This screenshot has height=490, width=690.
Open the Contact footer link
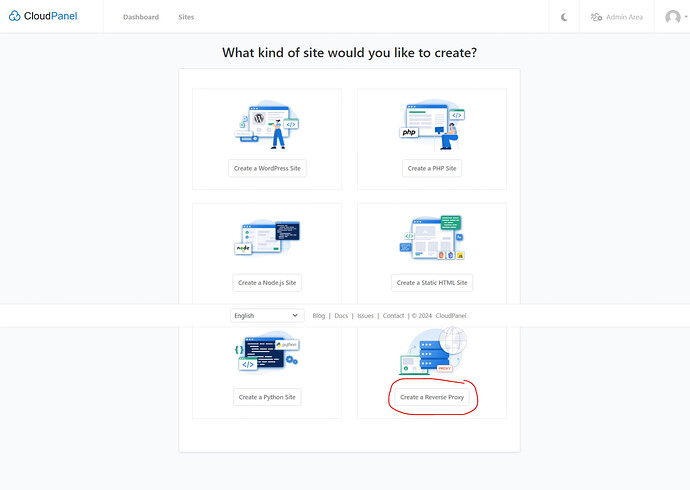click(x=393, y=316)
